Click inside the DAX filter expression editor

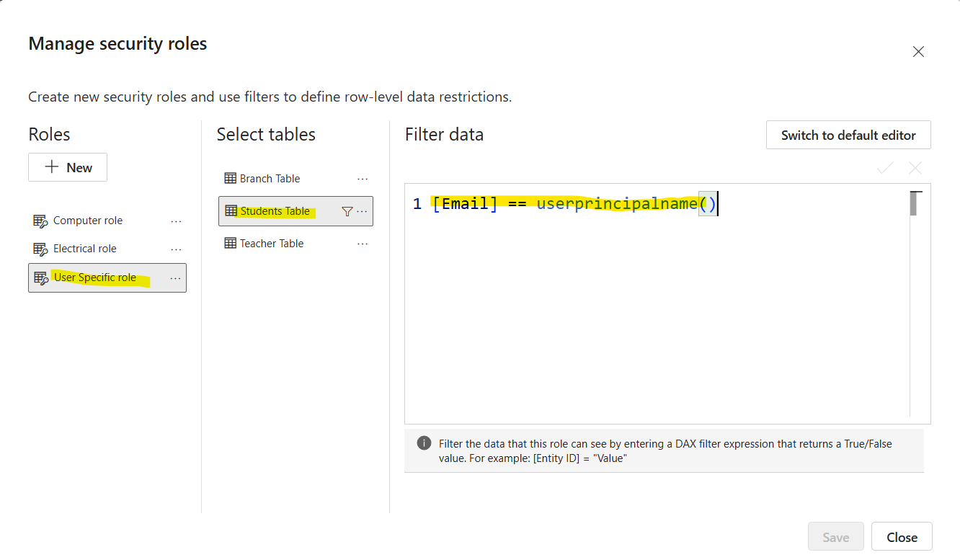point(649,310)
